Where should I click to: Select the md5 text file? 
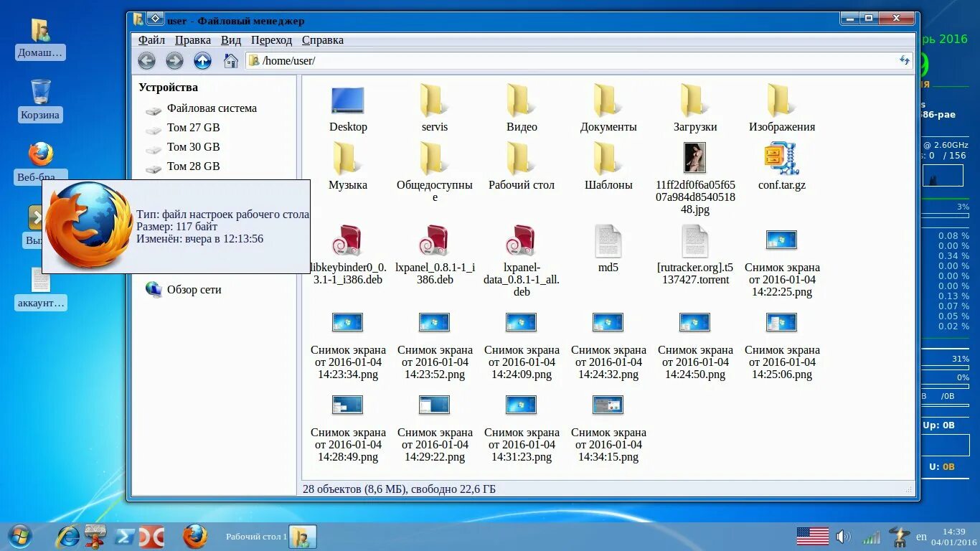[608, 249]
